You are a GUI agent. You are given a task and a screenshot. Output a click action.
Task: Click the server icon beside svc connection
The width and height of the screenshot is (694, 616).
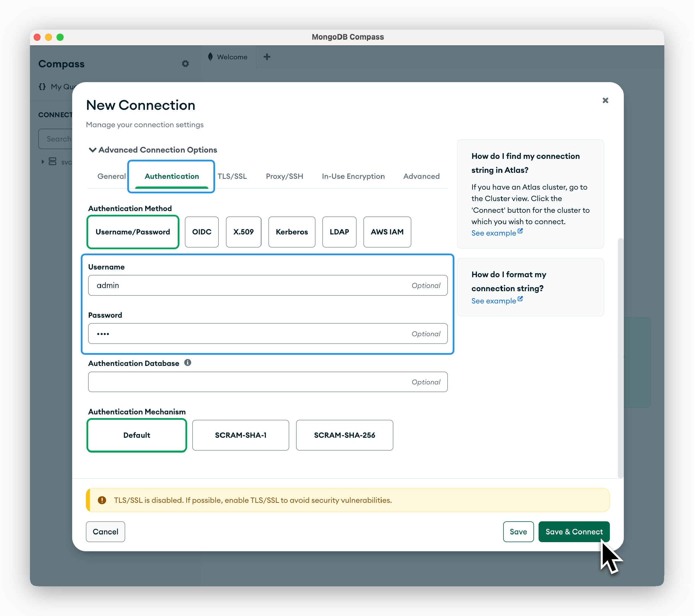tap(52, 161)
